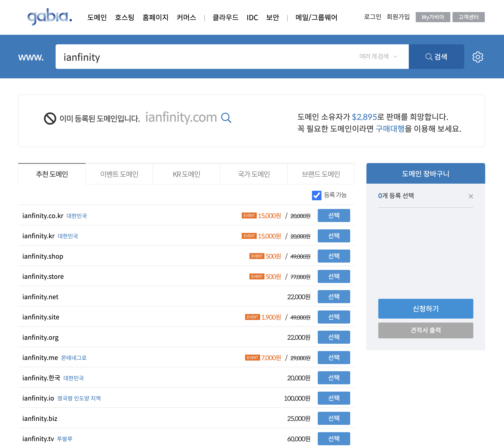Select ianfinity.io with 선택 button
Viewport: 504px width, 448px height.
click(x=334, y=398)
